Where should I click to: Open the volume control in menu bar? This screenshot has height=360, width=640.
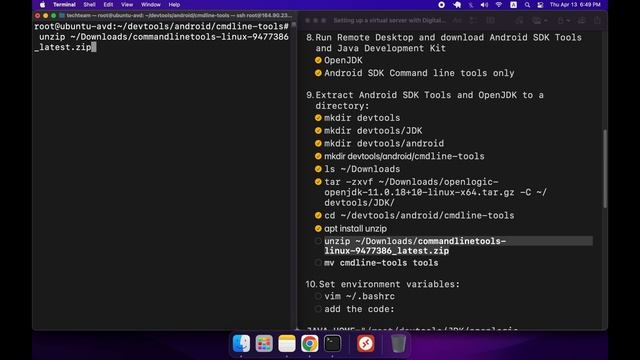(484, 5)
